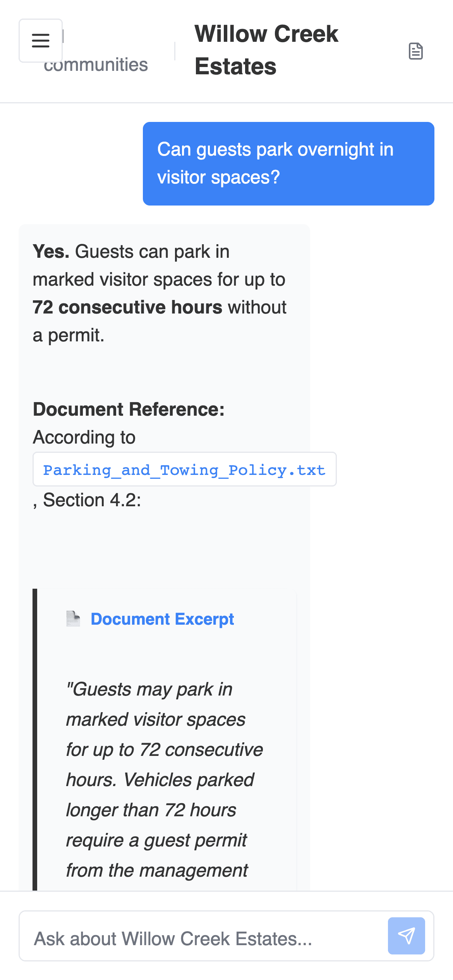Open Parking_and_Towing_Policy.txt file link
The image size is (453, 980).
point(185,469)
